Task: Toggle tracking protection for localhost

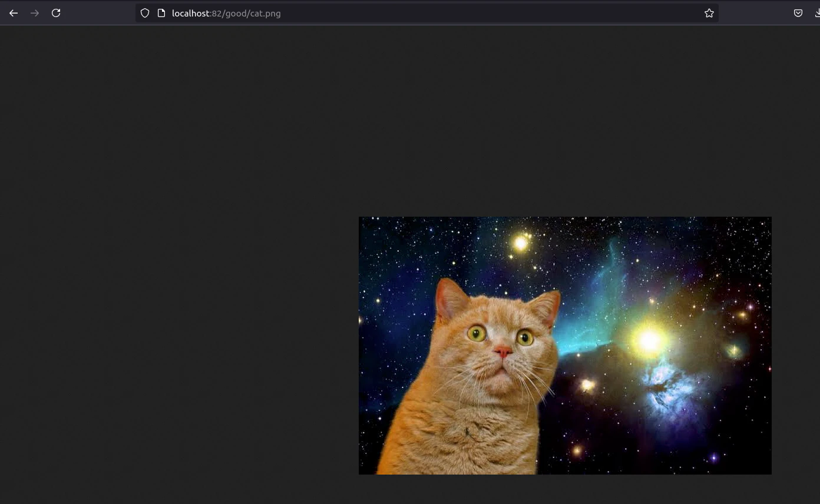Action: (145, 13)
